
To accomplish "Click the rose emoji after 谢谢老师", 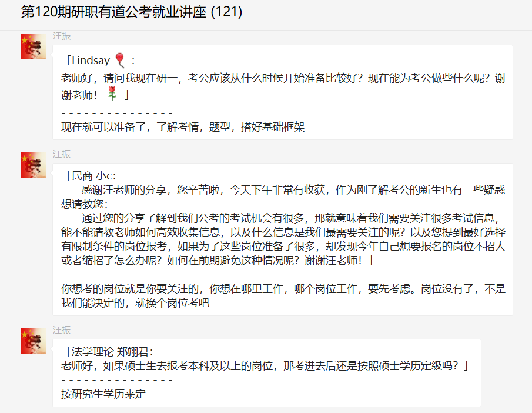I will click(x=112, y=94).
